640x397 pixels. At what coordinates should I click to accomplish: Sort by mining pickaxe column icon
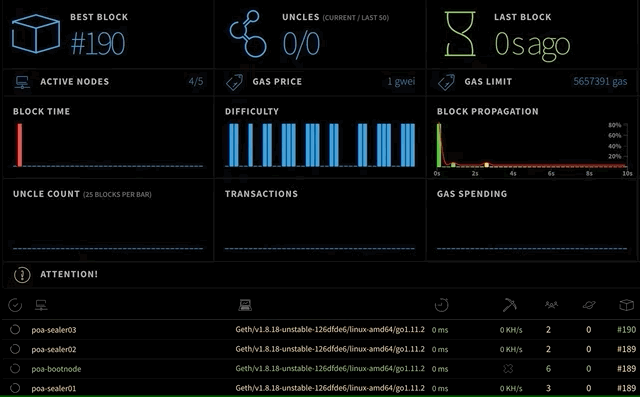[x=509, y=305]
